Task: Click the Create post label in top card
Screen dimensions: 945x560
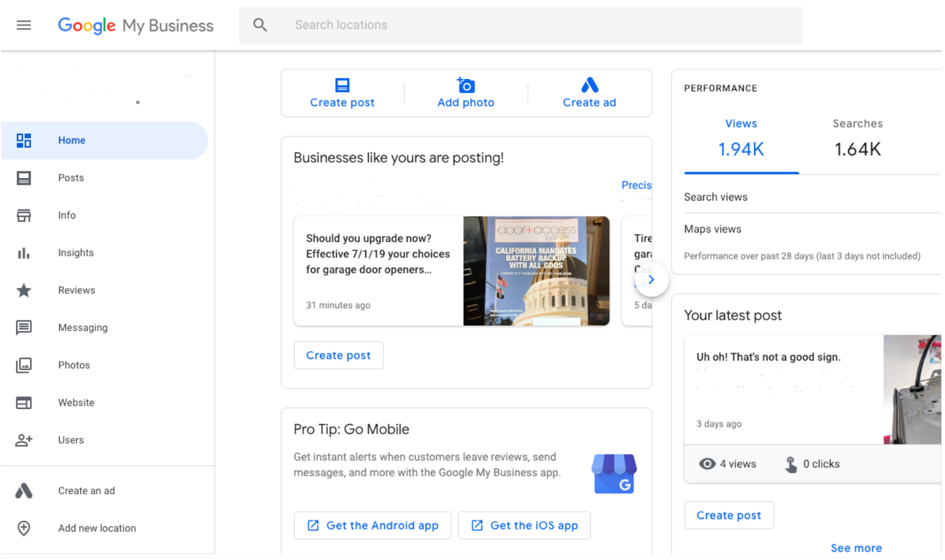Action: 342,102
